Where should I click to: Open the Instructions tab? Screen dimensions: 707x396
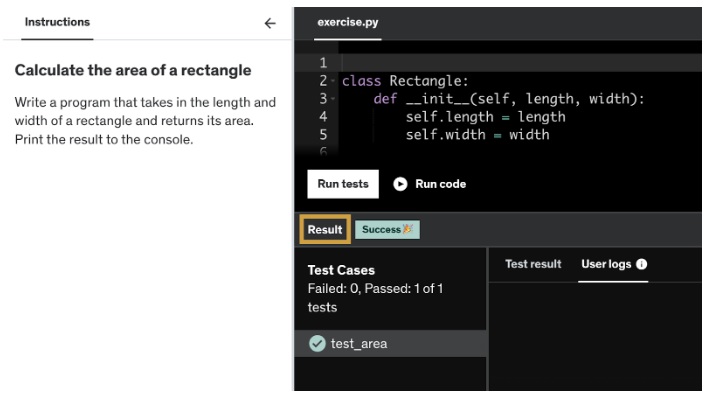pyautogui.click(x=57, y=22)
